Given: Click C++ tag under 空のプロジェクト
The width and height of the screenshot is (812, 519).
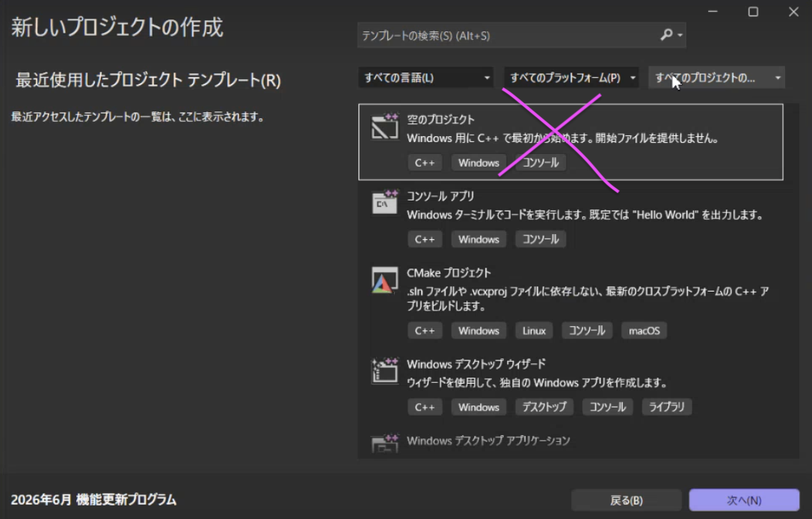Looking at the screenshot, I should 425,162.
